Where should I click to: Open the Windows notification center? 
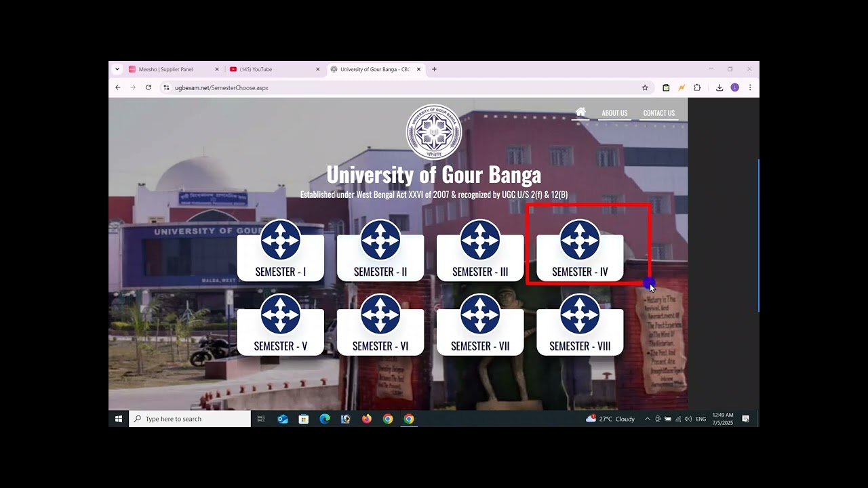pos(745,419)
